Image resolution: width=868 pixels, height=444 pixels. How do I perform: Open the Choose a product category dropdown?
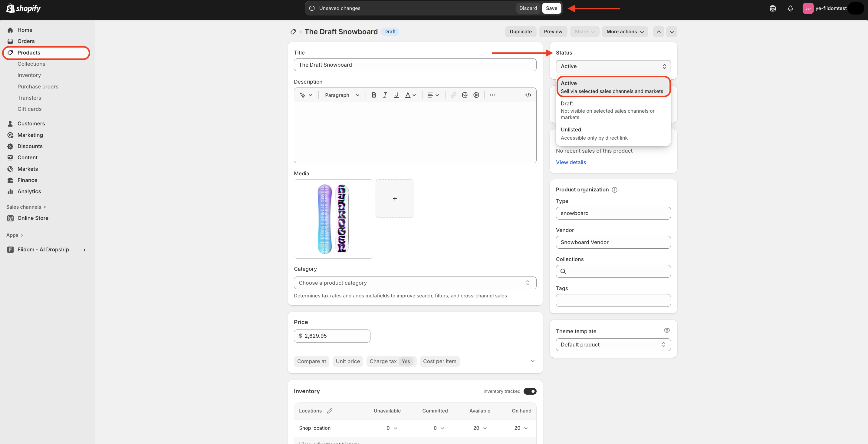point(415,283)
